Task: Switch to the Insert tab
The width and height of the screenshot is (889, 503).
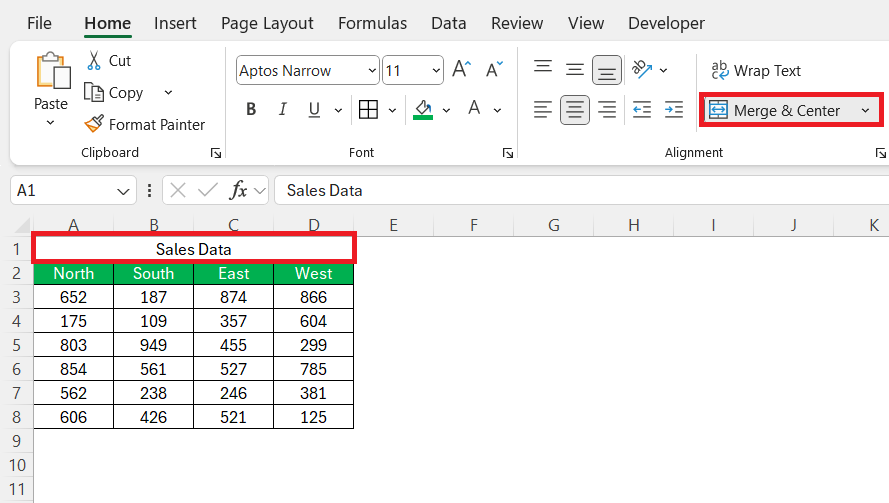Action: pyautogui.click(x=175, y=23)
